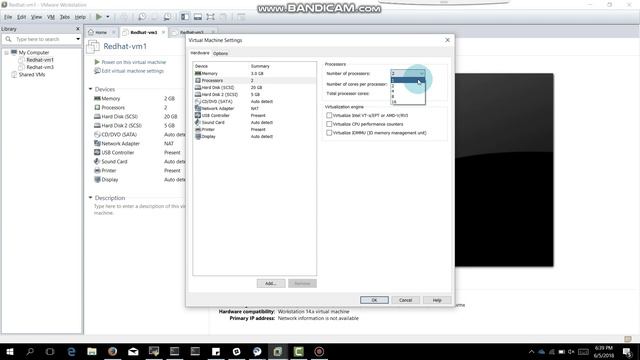The height and width of the screenshot is (360, 640).
Task: Choose 4 in processors dropdown list
Action: (x=408, y=91)
